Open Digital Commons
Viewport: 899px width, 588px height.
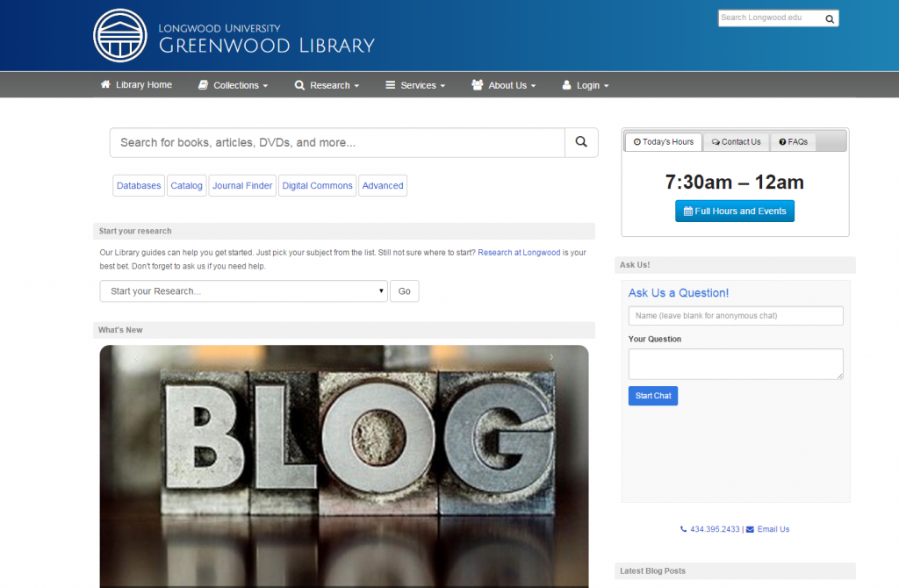click(x=317, y=186)
